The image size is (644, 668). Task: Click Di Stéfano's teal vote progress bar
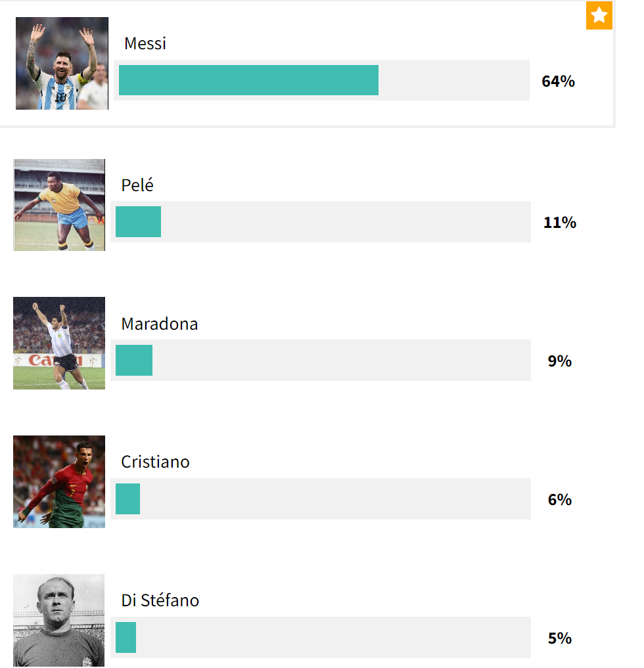point(126,637)
